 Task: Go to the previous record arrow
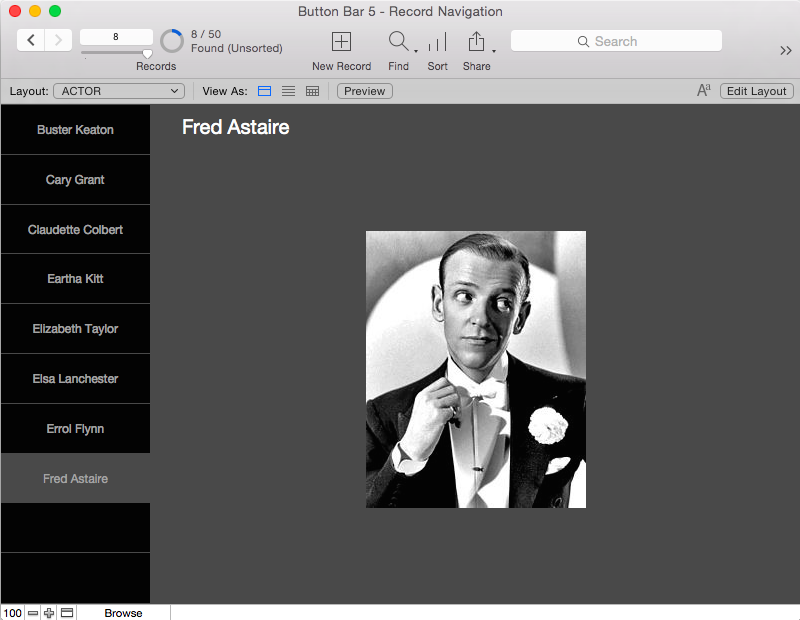point(31,40)
